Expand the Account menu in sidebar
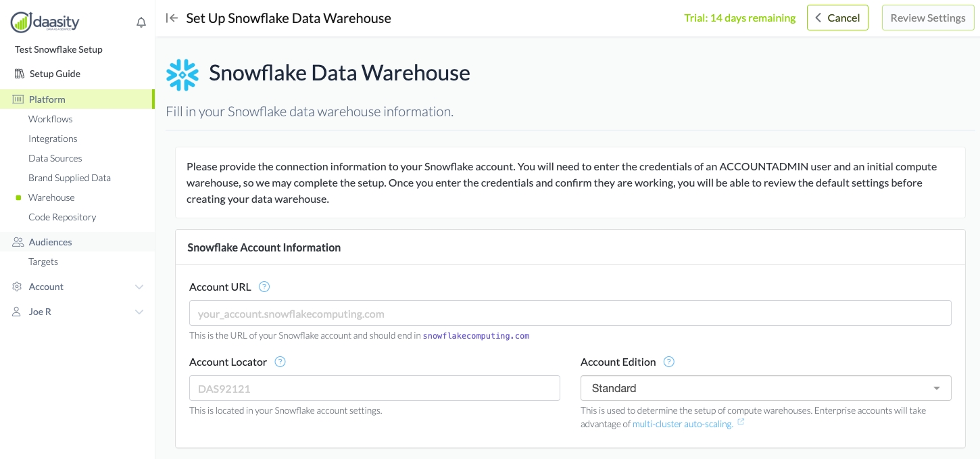 point(77,287)
